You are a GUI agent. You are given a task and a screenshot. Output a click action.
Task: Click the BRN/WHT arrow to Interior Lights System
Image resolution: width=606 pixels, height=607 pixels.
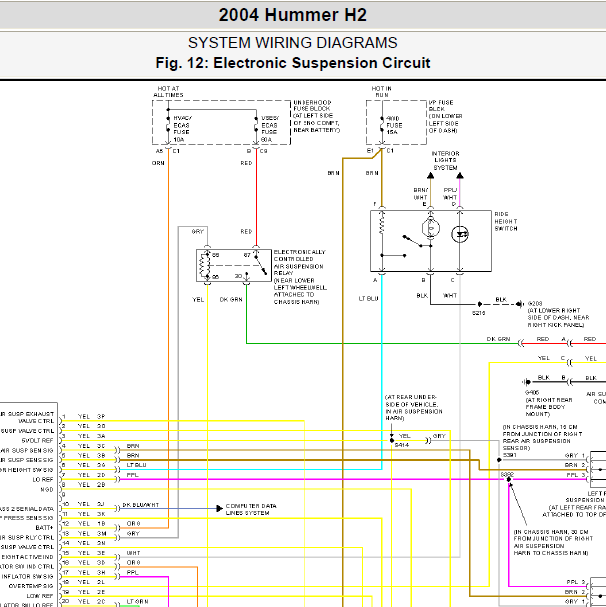tap(431, 176)
